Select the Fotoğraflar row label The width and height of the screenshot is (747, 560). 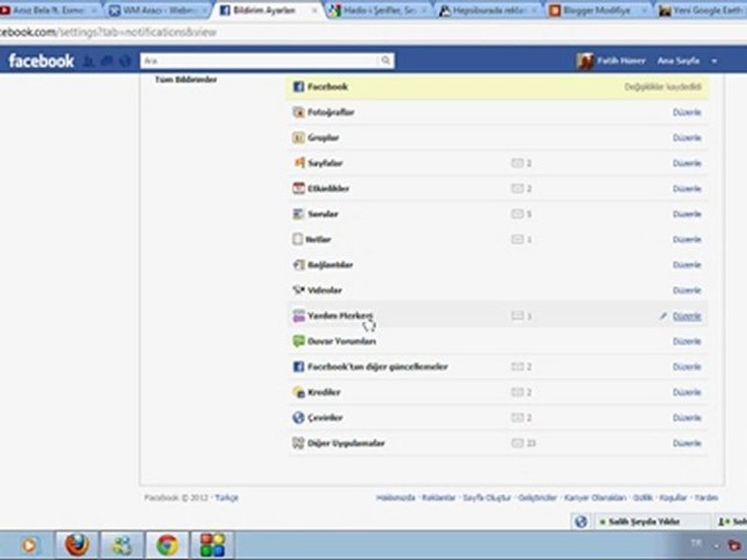pos(331,112)
